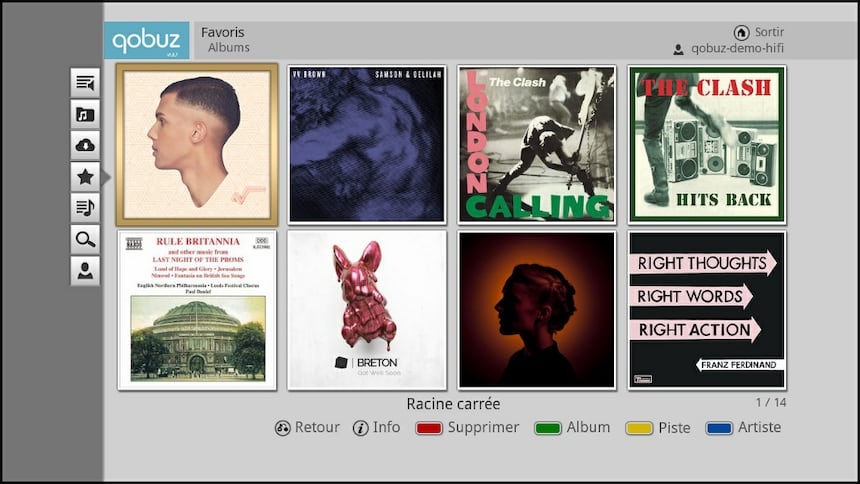This screenshot has height=484, width=860.
Task: Click the Albums subtitle in header
Action: [229, 48]
